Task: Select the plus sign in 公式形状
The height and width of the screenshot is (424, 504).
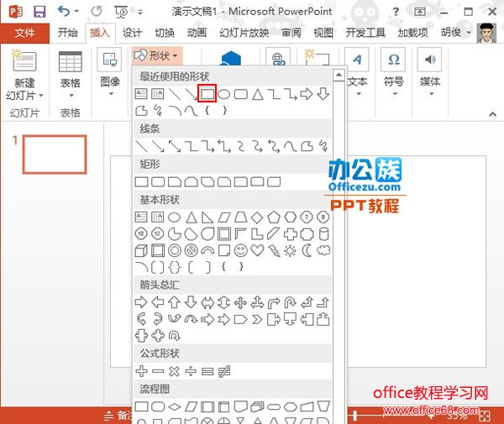Action: 141,371
